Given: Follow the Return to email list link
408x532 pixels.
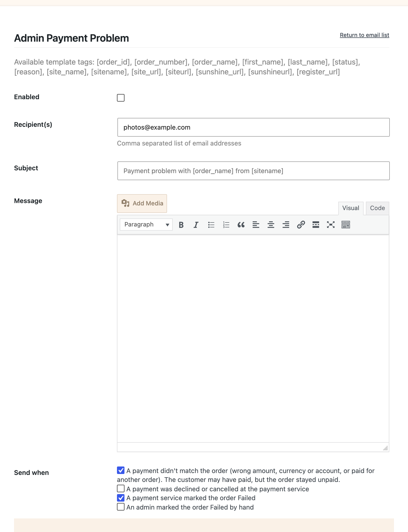Looking at the screenshot, I should pos(364,35).
